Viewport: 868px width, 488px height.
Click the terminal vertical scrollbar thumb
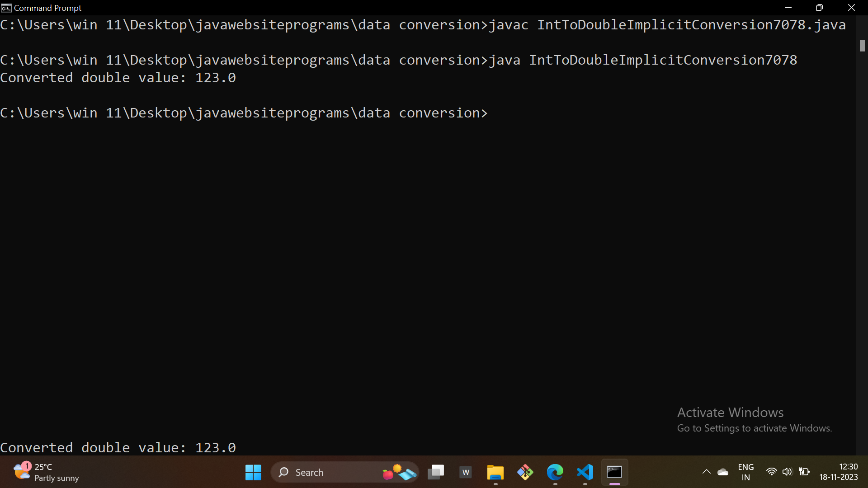[862, 46]
